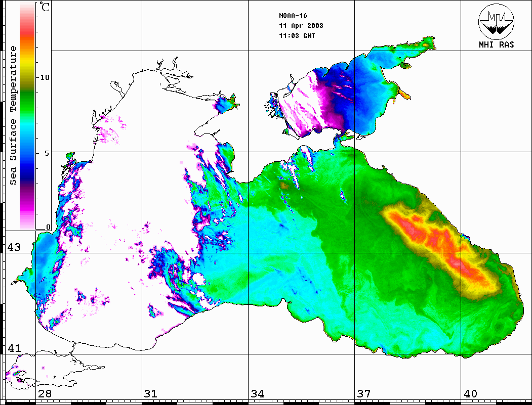The width and height of the screenshot is (532, 405).
Task: Click the °C unit label
Action: pyautogui.click(x=45, y=7)
